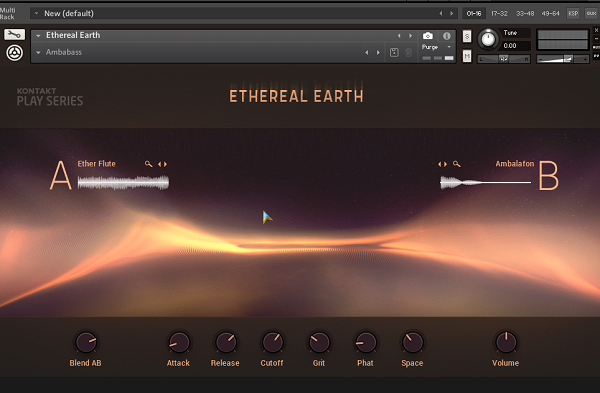The image size is (600, 393).
Task: Toggle the KSP multi script editor button
Action: (x=573, y=13)
